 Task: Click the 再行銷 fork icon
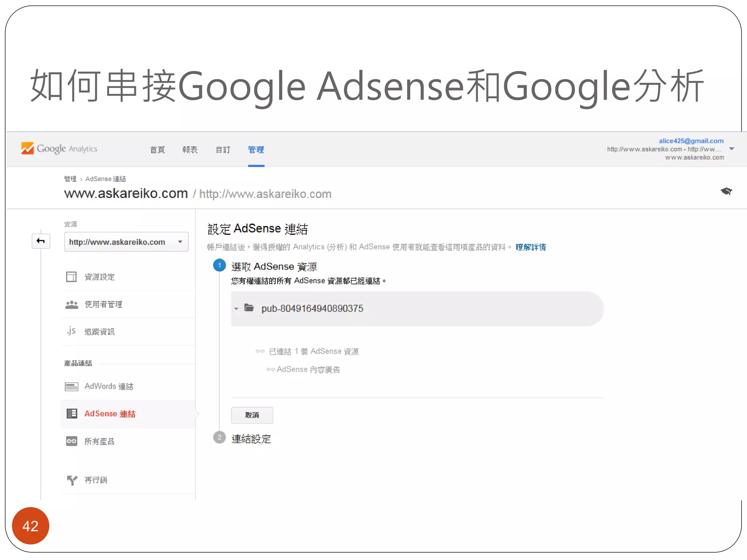coord(72,480)
